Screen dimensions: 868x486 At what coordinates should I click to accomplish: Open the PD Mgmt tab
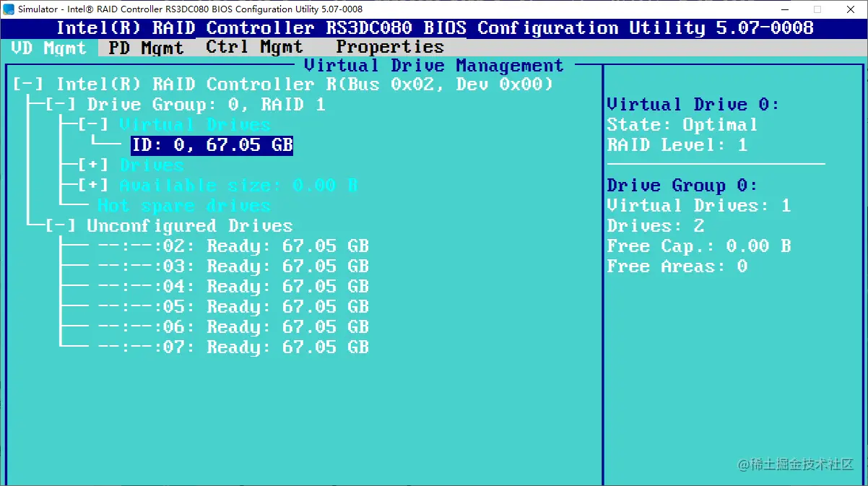tap(147, 48)
